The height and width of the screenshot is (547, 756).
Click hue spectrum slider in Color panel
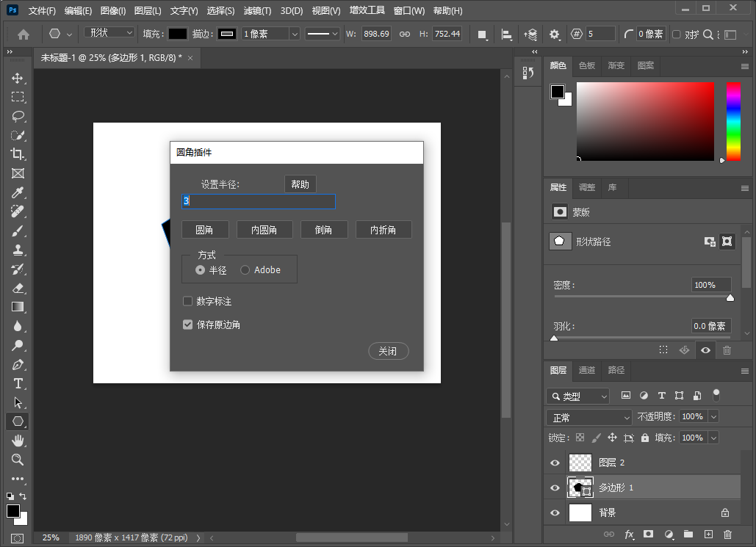pos(733,121)
